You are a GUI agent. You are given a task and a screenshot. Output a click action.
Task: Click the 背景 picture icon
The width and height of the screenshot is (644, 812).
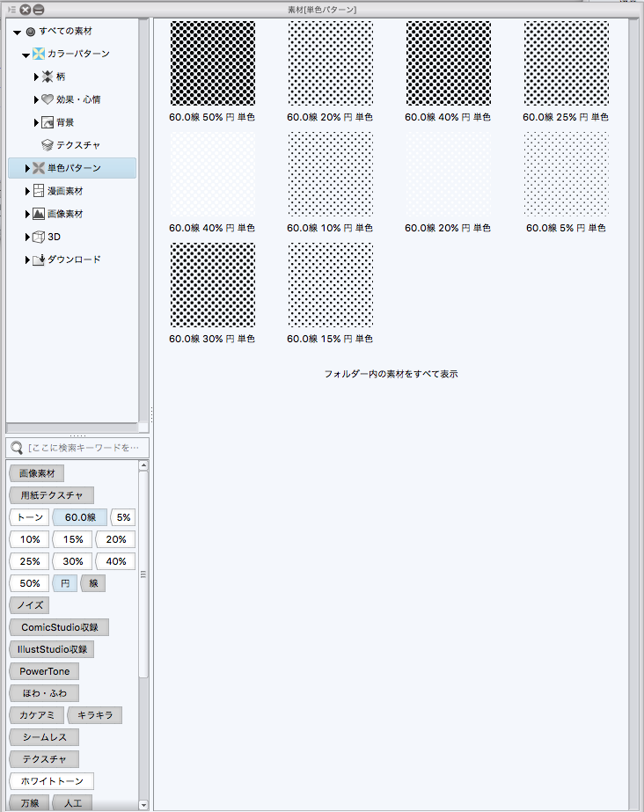[x=48, y=122]
